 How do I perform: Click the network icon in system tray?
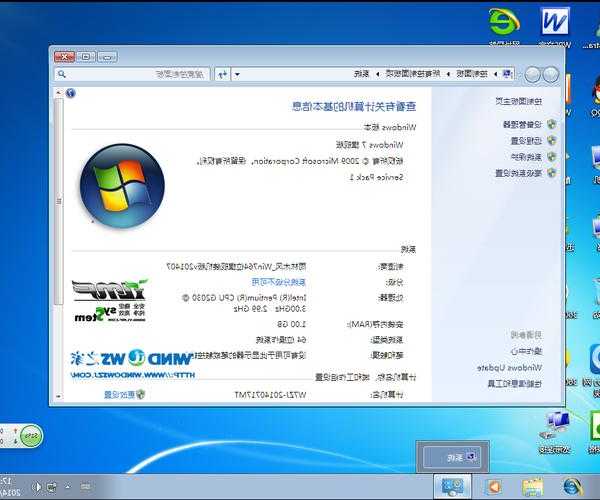pyautogui.click(x=50, y=487)
